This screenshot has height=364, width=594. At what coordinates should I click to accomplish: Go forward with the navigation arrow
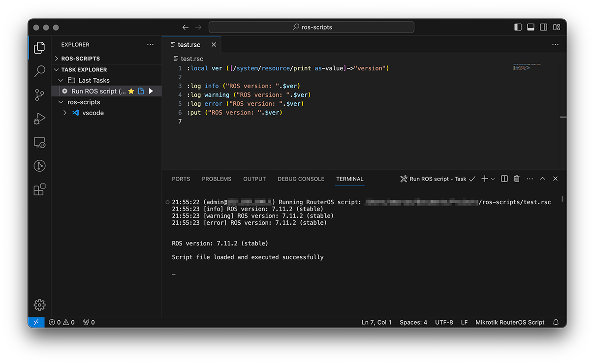pyautogui.click(x=198, y=27)
